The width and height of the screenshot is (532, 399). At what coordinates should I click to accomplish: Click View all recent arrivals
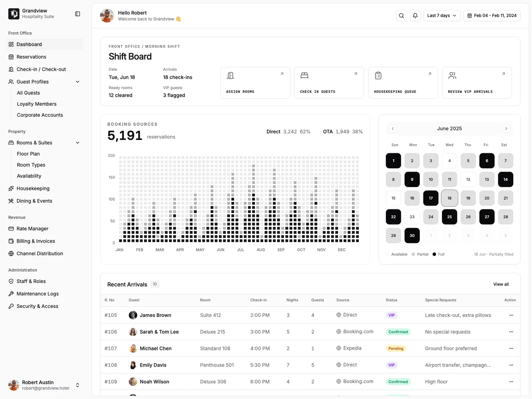(x=501, y=284)
